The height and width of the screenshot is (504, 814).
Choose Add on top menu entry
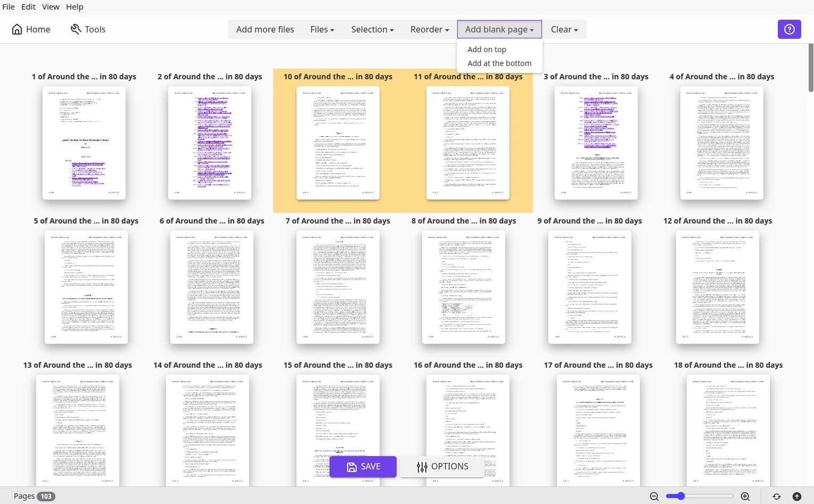pyautogui.click(x=487, y=49)
